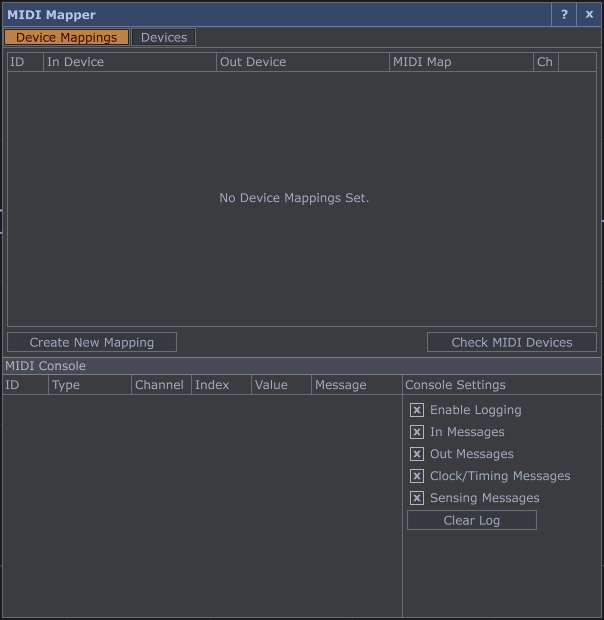This screenshot has height=620, width=604.
Task: Switch to the Devices tab
Action: [163, 37]
